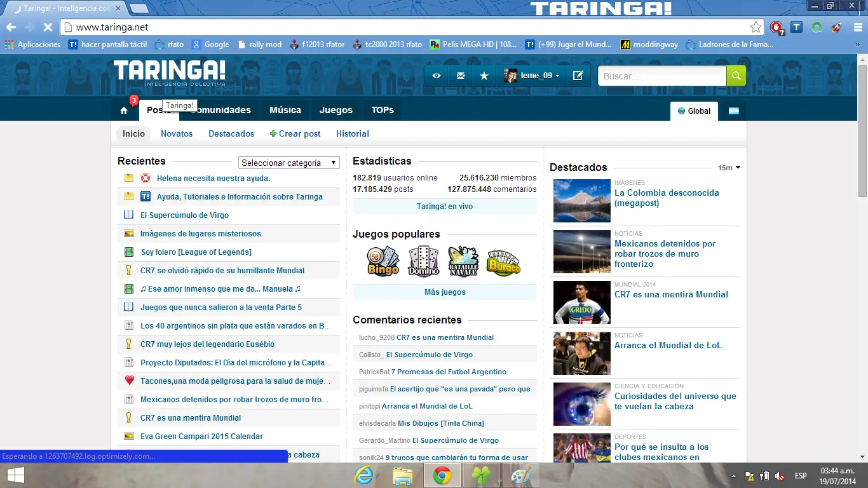This screenshot has height=488, width=868.
Task: Click the thumbnail for Mexicanos detenidos featured post
Action: pos(581,252)
